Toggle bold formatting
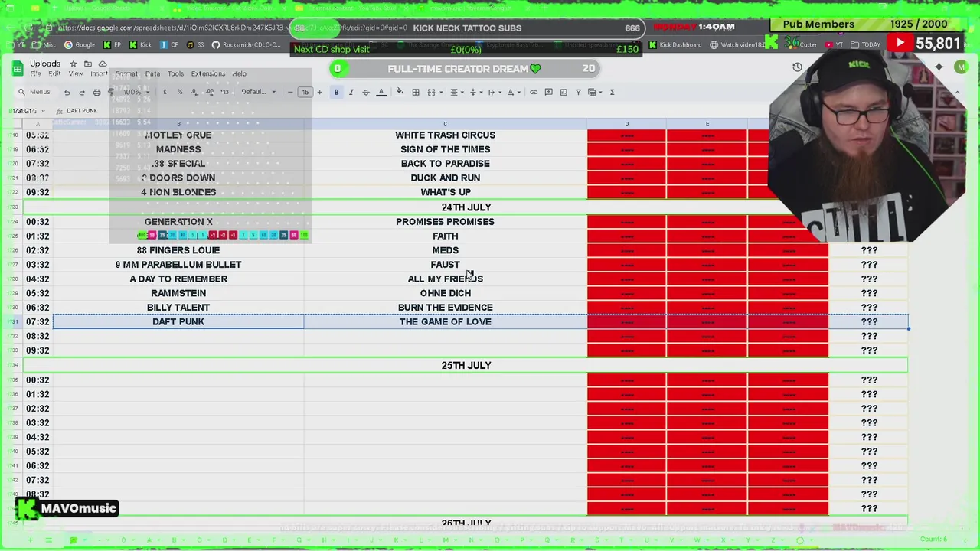The image size is (980, 551). [x=336, y=92]
